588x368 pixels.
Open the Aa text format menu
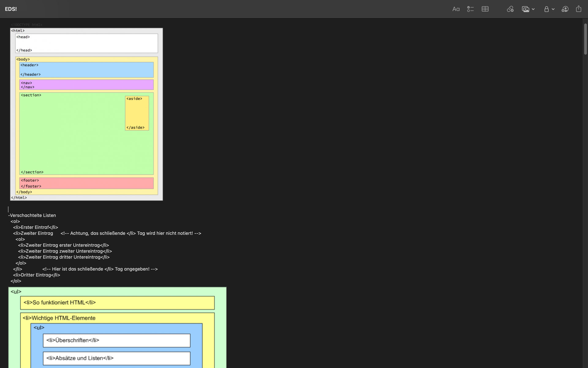coord(456,9)
